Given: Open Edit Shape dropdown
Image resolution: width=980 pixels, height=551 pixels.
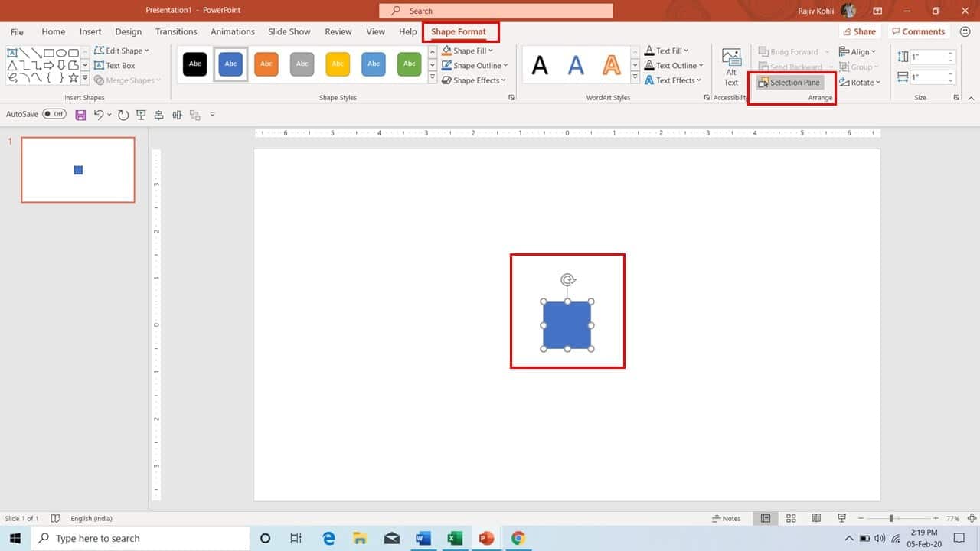Looking at the screenshot, I should click(122, 51).
